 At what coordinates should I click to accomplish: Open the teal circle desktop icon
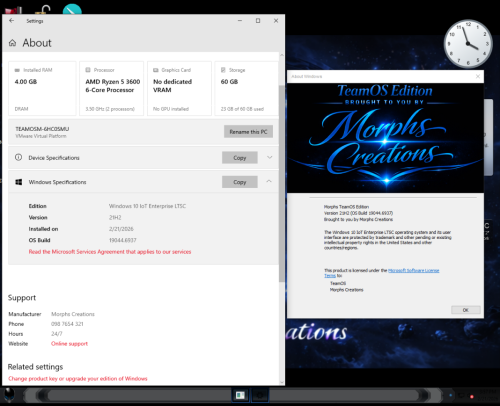pos(72,9)
